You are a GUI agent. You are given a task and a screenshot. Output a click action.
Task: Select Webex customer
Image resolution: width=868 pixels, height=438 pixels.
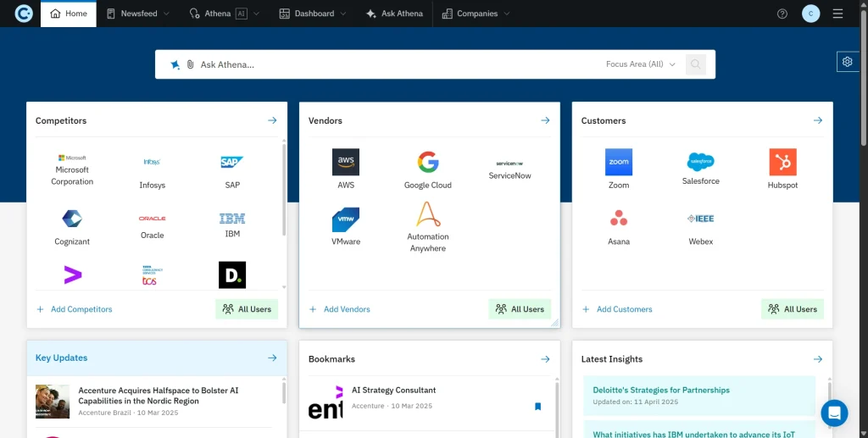[x=701, y=230]
